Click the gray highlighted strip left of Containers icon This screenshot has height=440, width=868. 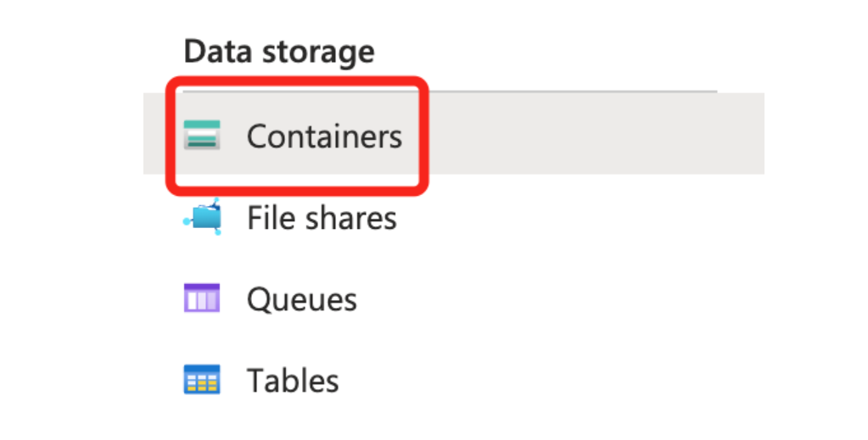155,134
